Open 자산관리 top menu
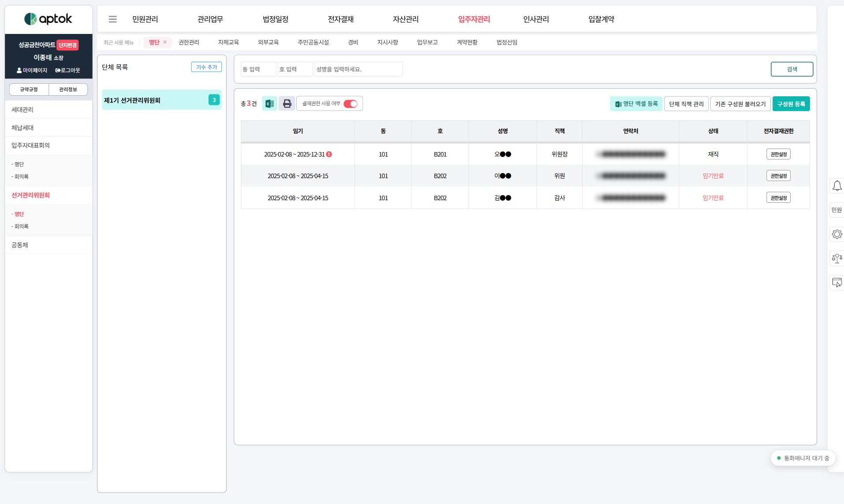 click(406, 19)
